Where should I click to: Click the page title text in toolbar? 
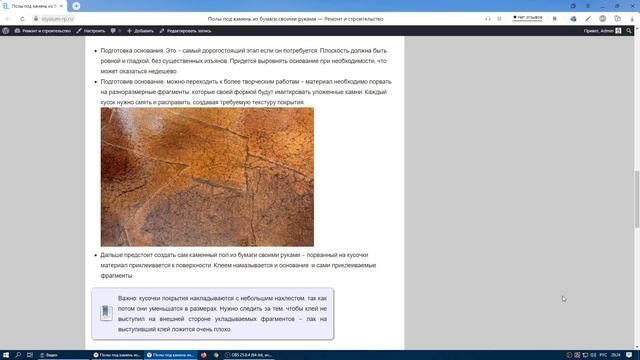pyautogui.click(x=296, y=19)
